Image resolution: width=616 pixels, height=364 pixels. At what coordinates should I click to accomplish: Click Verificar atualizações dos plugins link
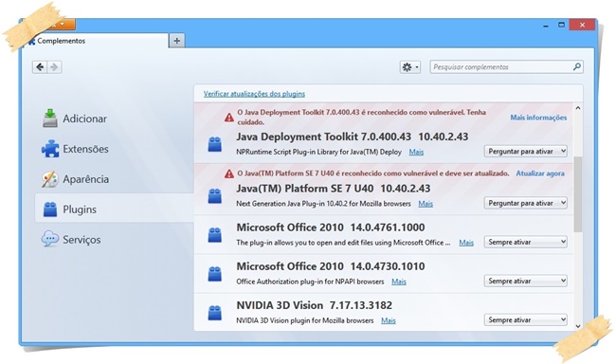click(x=254, y=94)
